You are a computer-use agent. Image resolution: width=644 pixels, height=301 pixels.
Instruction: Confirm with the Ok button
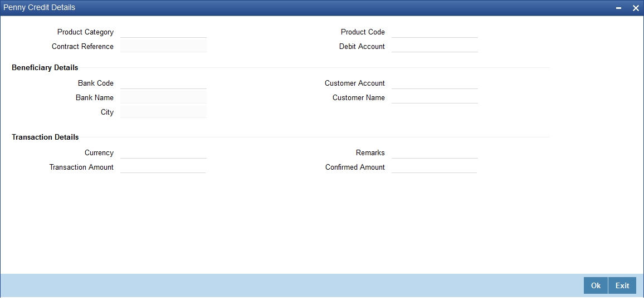[596, 285]
